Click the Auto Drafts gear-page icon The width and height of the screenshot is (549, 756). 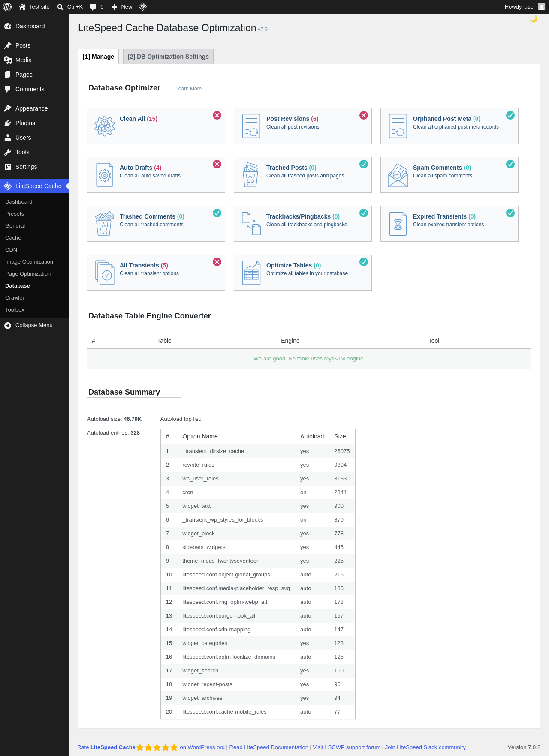(x=105, y=175)
